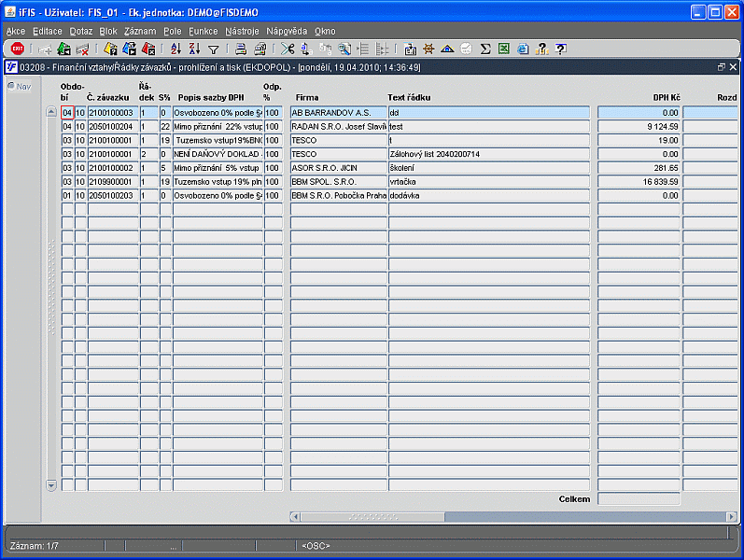Click horizontal scrollbar right arrow
744x560 pixels.
(731, 516)
